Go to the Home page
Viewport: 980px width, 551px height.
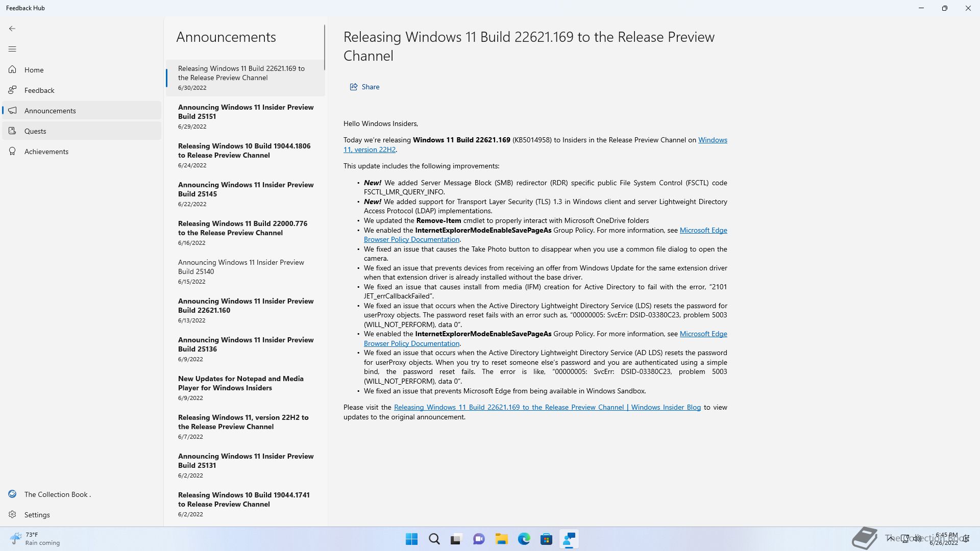click(x=82, y=69)
